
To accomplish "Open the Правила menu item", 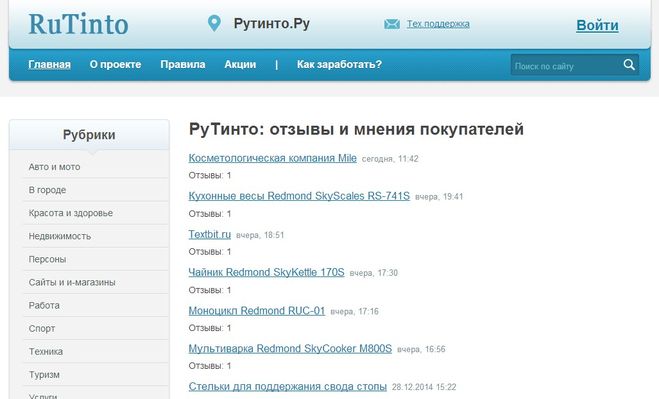I will click(x=183, y=64).
